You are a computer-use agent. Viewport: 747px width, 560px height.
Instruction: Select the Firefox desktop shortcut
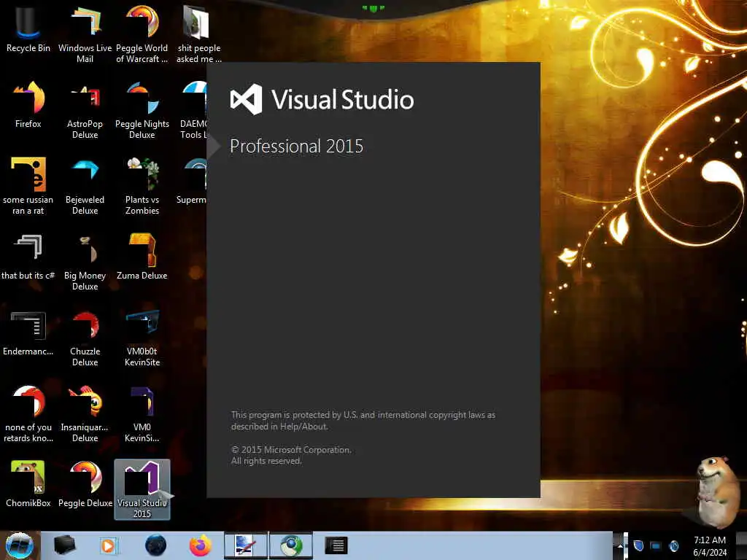(x=28, y=105)
